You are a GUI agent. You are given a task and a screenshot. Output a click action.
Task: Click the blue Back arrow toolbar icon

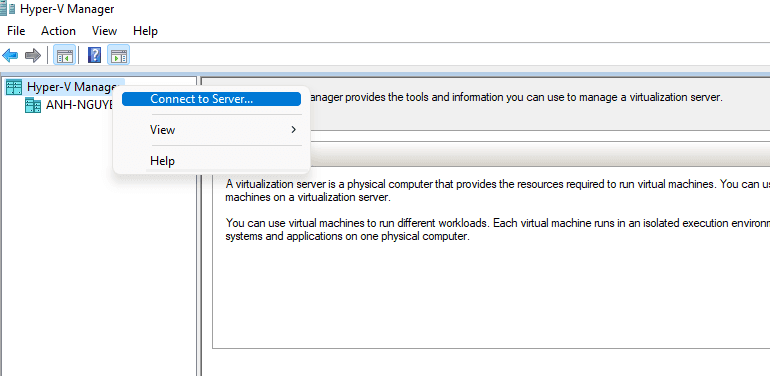point(10,55)
